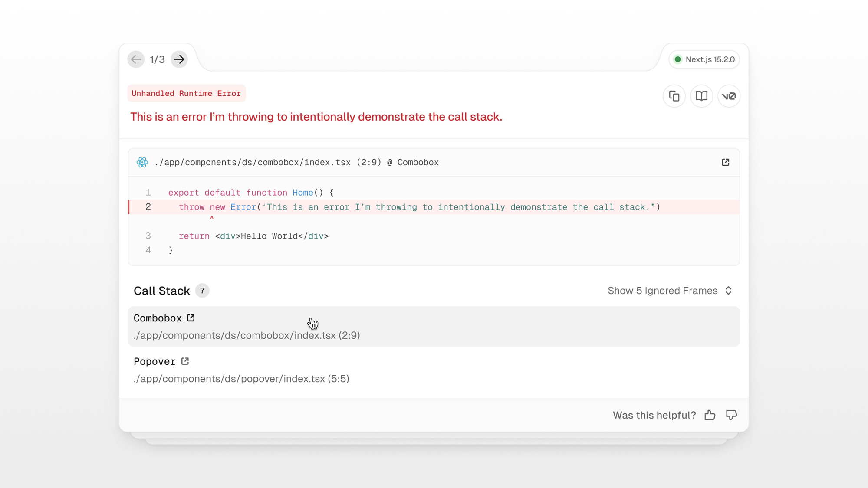Viewport: 868px width, 488px height.
Task: Click the Call Stack count badge 7
Action: click(x=202, y=291)
